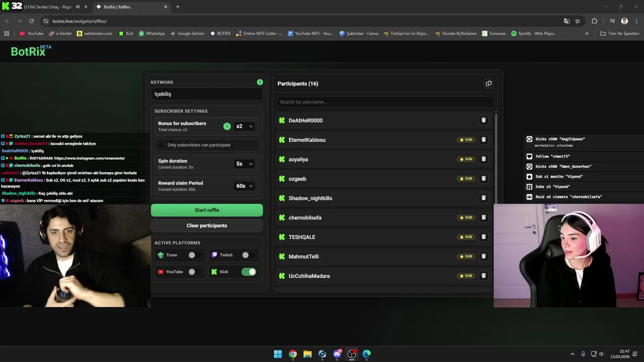Delete UcCchihaMadara participant
This screenshot has width=644, height=362.
[x=484, y=276]
